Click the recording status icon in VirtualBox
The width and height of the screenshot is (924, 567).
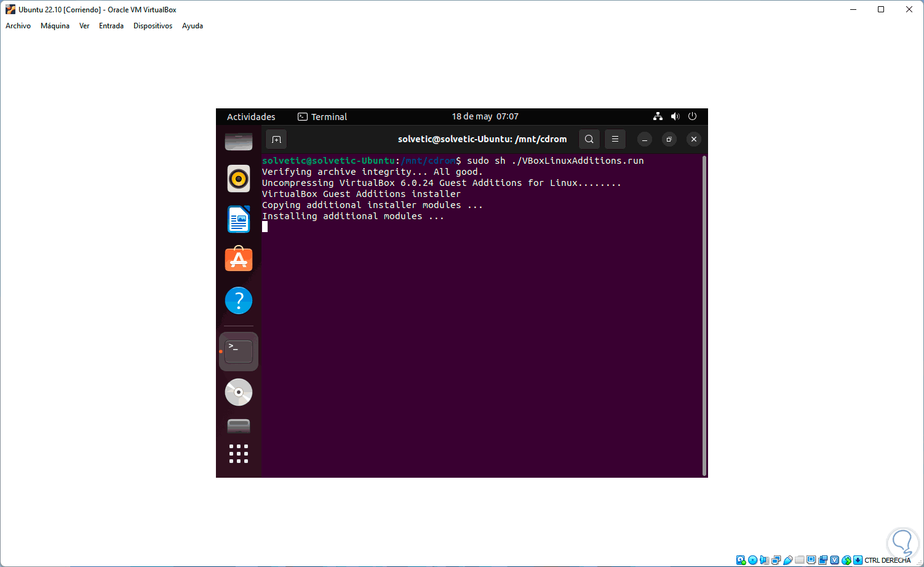click(822, 560)
